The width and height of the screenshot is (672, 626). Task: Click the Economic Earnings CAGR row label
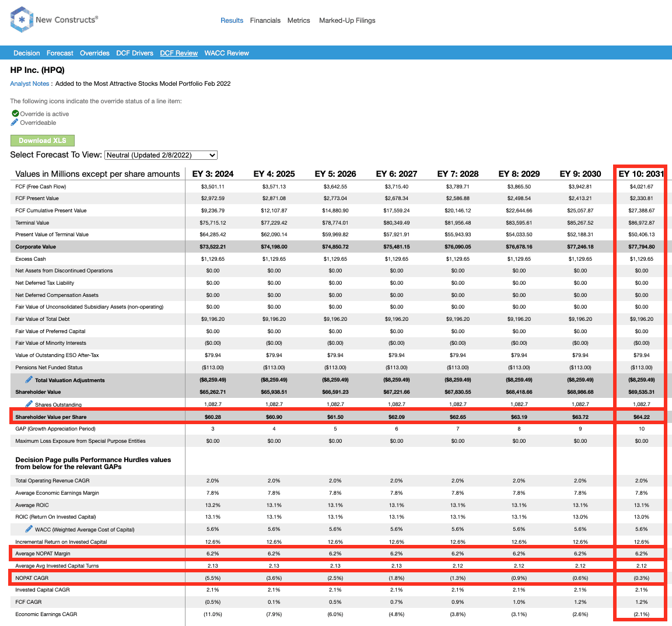46,614
